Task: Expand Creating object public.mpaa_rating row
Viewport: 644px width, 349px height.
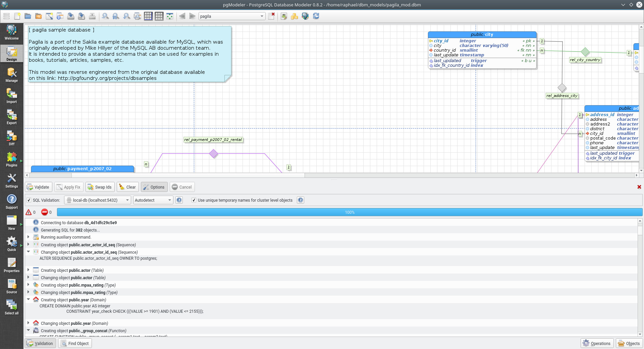Action: (x=29, y=285)
